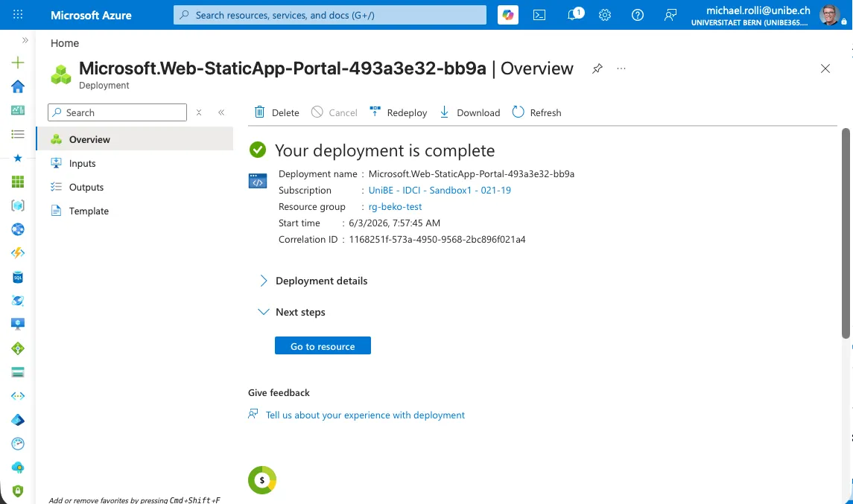The image size is (853, 504).
Task: Open the Help question mark menu
Action: [x=638, y=15]
